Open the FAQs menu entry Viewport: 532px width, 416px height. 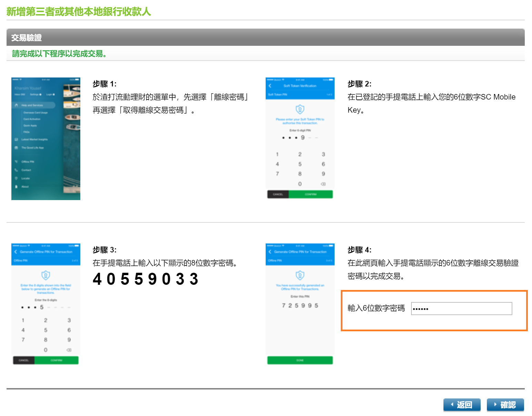tap(27, 132)
